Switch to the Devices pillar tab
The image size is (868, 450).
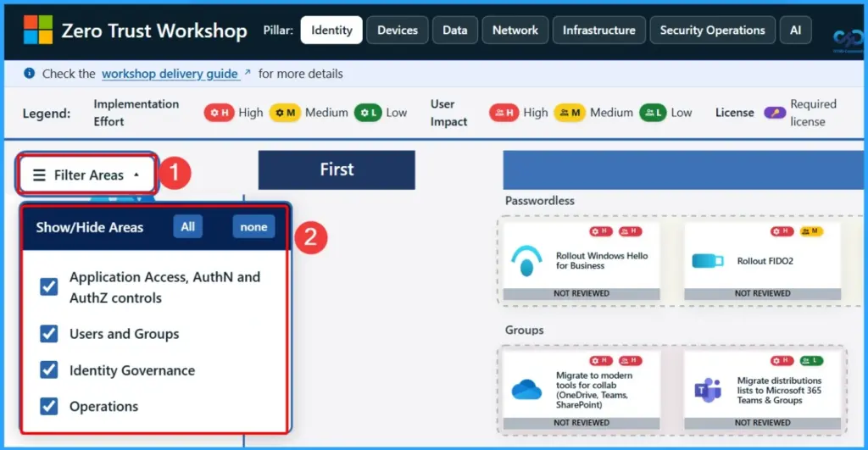pos(398,31)
